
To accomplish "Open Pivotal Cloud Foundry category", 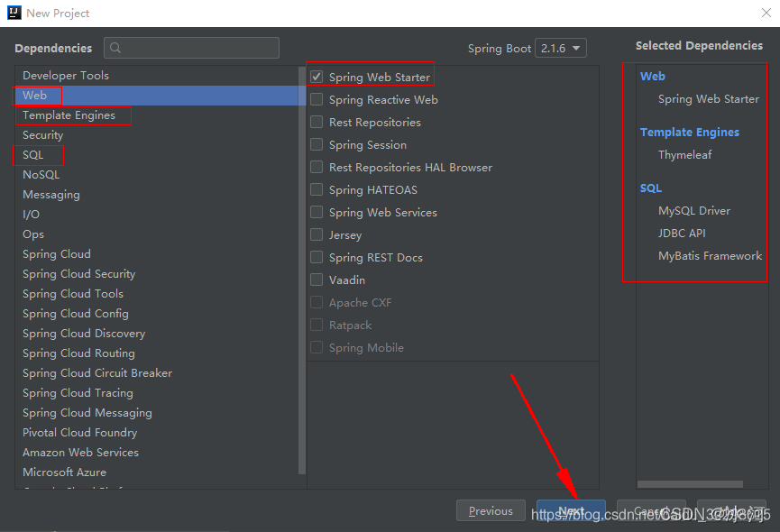I will (157, 433).
